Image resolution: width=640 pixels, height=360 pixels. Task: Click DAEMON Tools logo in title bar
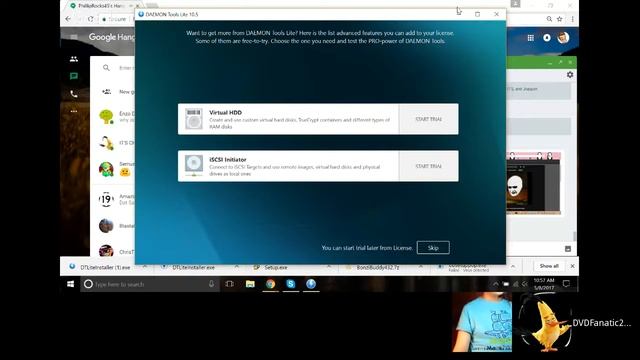[x=141, y=14]
